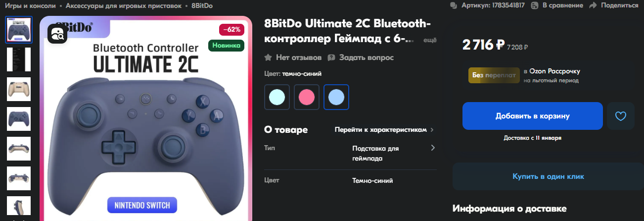Screen dimensions: 644x221
Task: Choose the selected blue color variant
Action: click(336, 97)
